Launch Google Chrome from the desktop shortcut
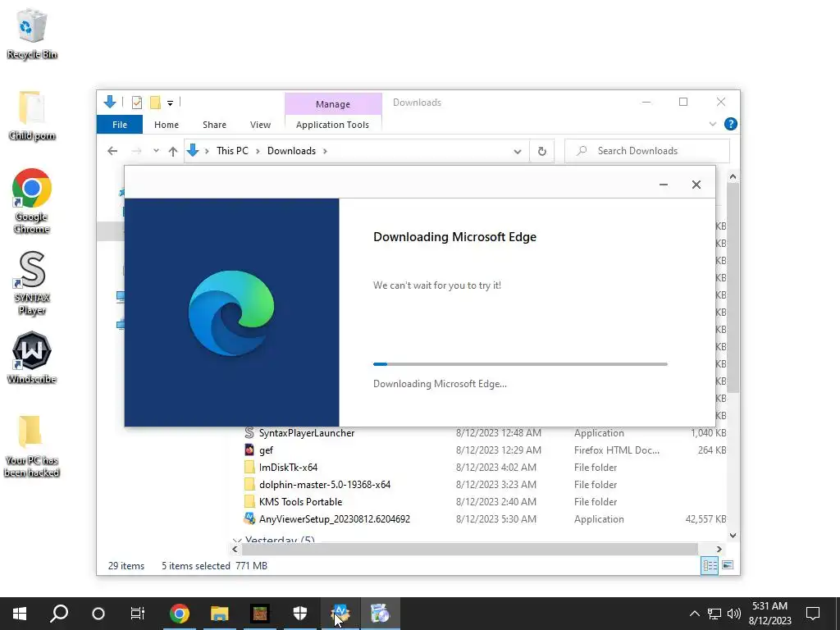The width and height of the screenshot is (840, 630). click(x=32, y=200)
